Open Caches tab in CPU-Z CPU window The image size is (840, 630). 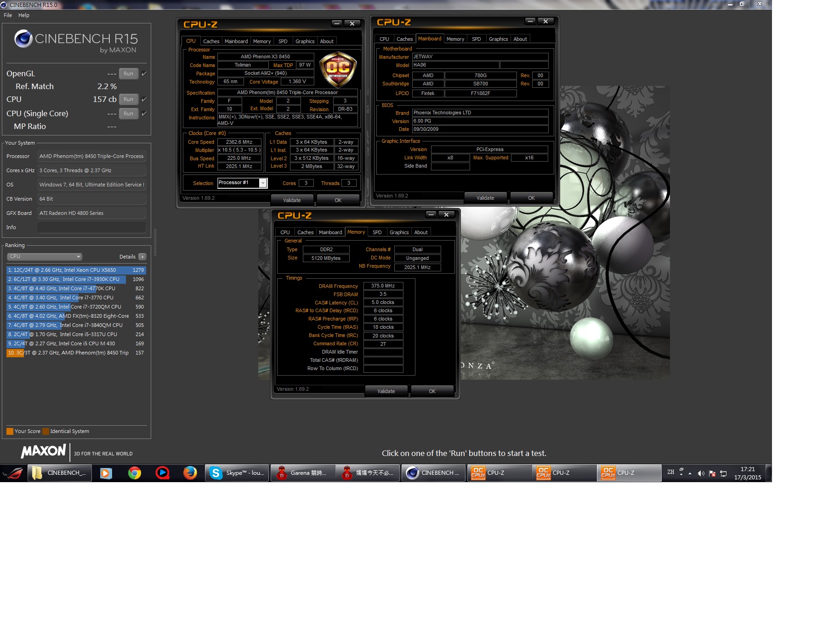click(x=211, y=41)
